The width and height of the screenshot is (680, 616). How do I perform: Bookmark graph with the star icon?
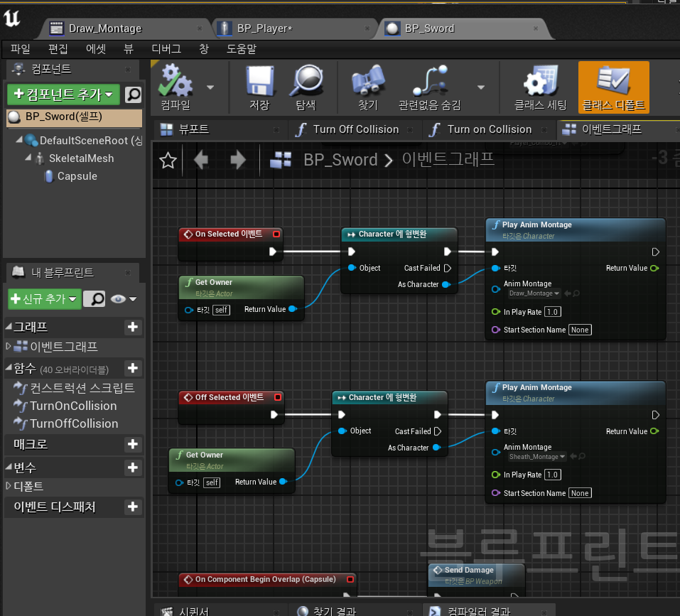(168, 161)
